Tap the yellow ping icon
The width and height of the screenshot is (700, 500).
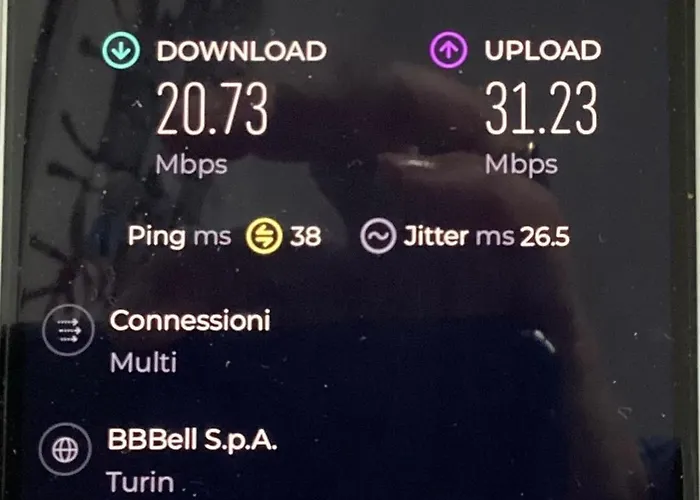(264, 236)
